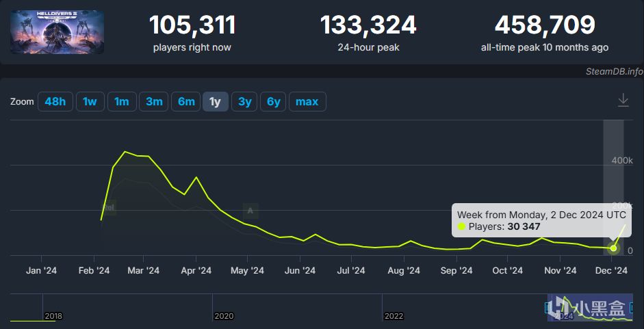Click the Helldivers II game thumbnail
This screenshot has height=329, width=644.
point(57,32)
